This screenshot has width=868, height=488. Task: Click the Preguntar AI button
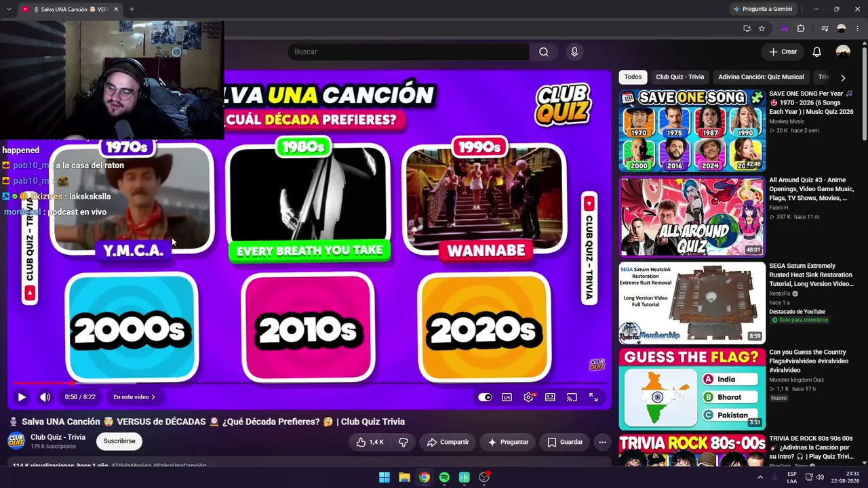point(508,442)
